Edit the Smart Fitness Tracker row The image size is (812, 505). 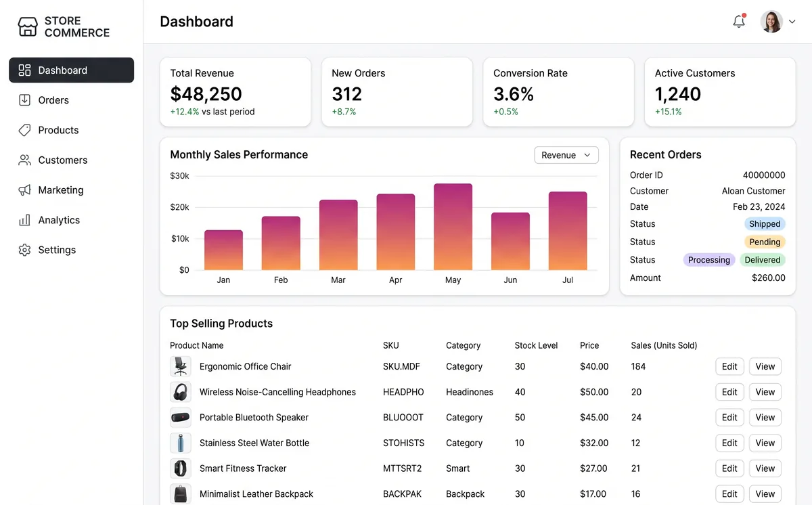[729, 468]
